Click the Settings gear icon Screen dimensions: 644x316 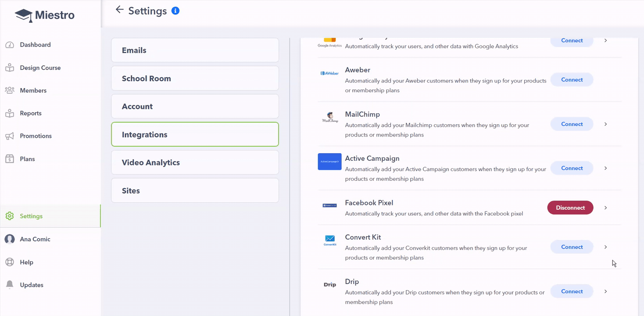point(10,216)
